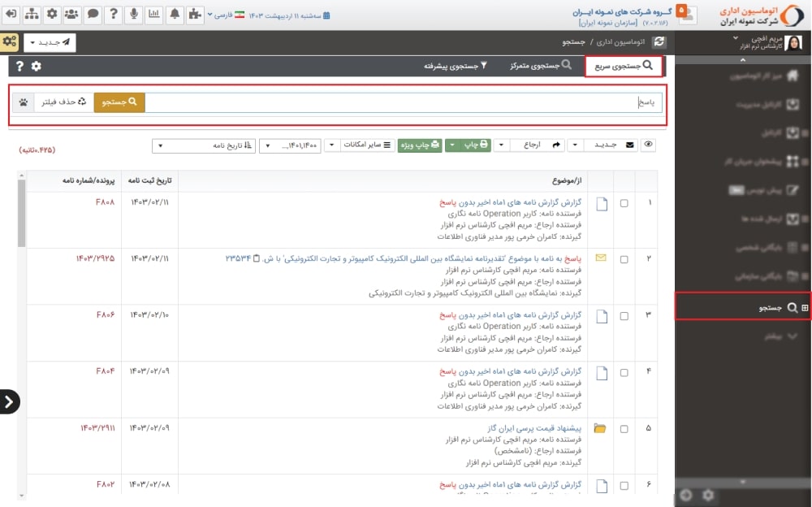Open the puzzle piece plugins icon
The image size is (812, 507).
(x=196, y=15)
